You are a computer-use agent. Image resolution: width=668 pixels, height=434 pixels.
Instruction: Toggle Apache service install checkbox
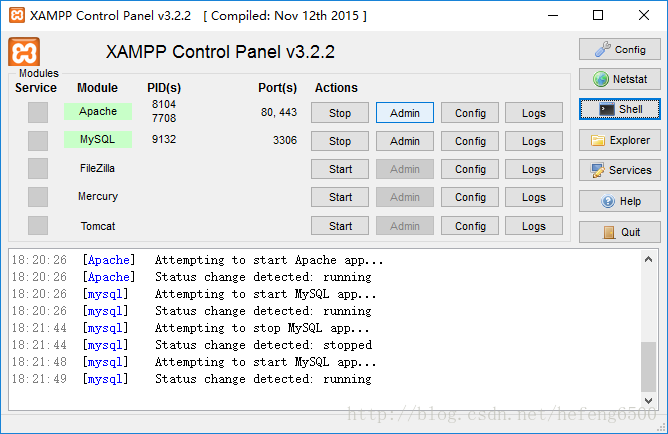coord(38,112)
